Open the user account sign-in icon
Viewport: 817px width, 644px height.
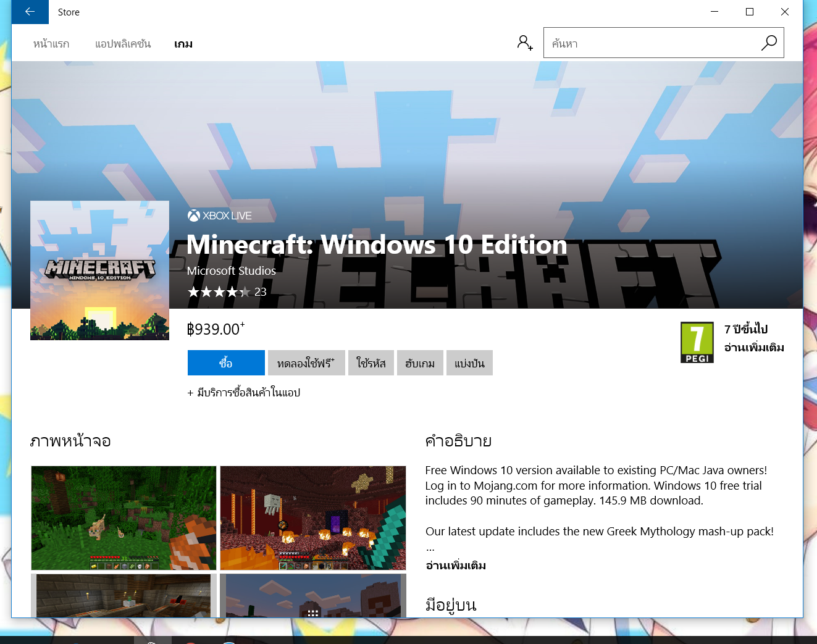click(x=524, y=43)
